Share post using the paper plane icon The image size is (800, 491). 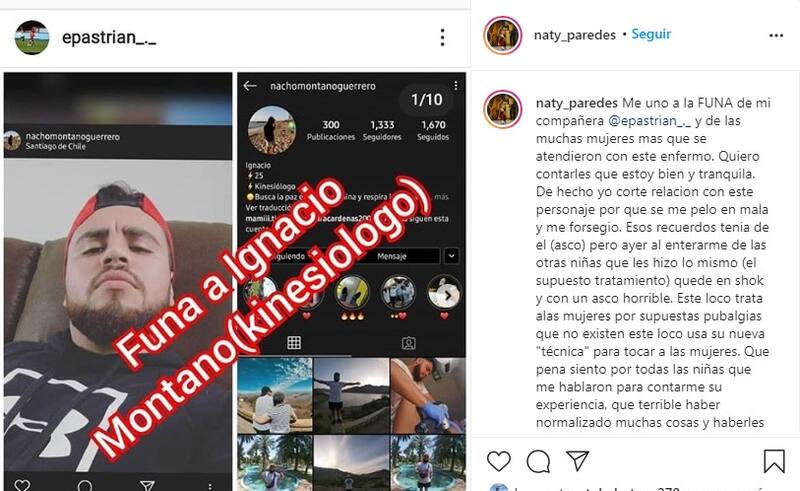pos(578,461)
